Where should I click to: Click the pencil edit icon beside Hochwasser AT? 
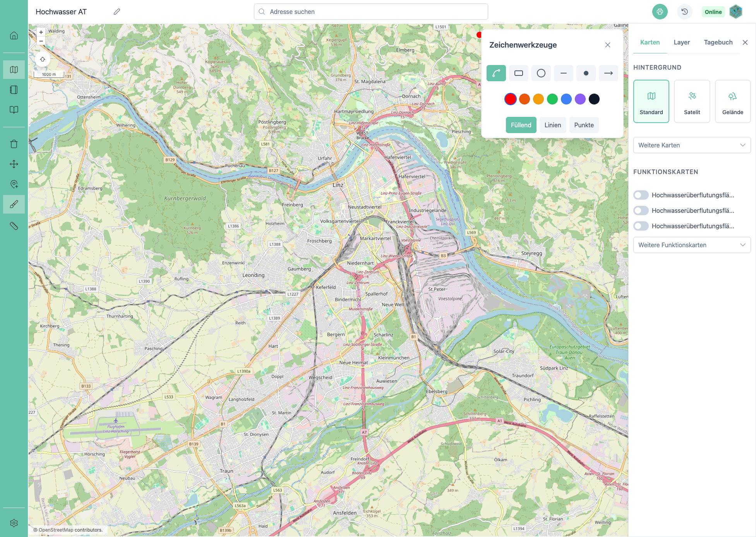(x=117, y=12)
